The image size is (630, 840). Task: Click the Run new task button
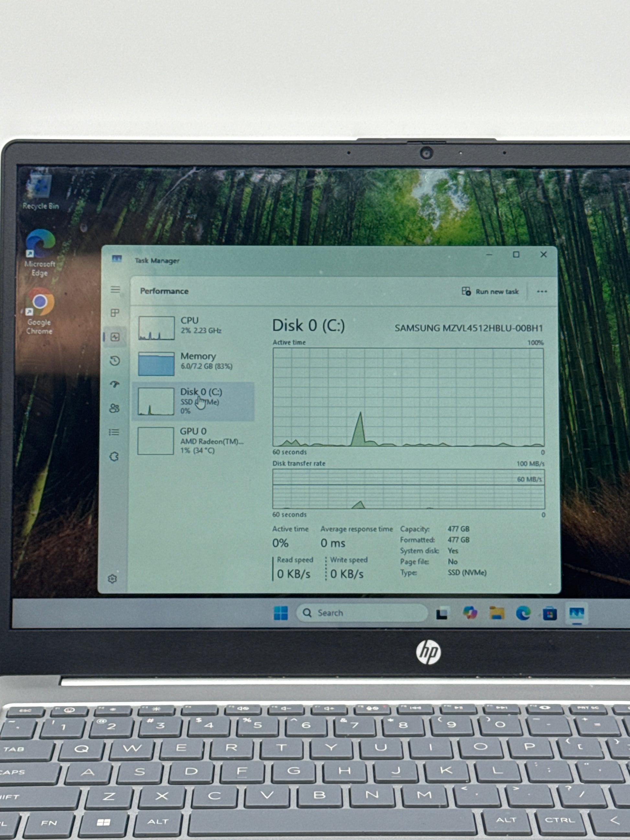490,292
